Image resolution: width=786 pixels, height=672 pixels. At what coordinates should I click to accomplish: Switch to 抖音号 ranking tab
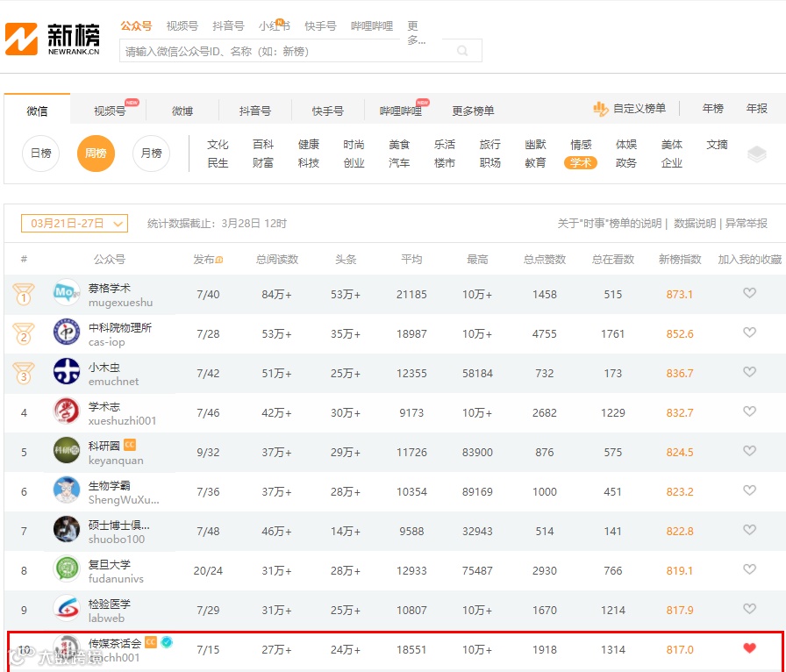[254, 111]
